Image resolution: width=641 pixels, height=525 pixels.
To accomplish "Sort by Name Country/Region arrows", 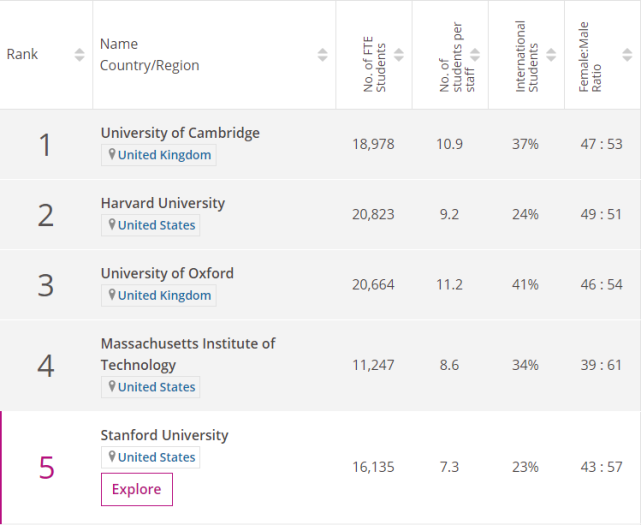I will 322,54.
